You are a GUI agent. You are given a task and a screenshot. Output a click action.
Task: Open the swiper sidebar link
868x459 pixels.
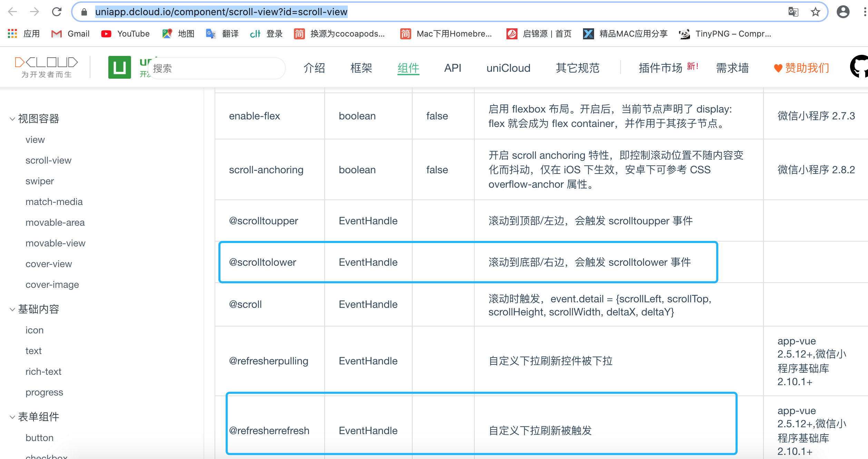40,181
